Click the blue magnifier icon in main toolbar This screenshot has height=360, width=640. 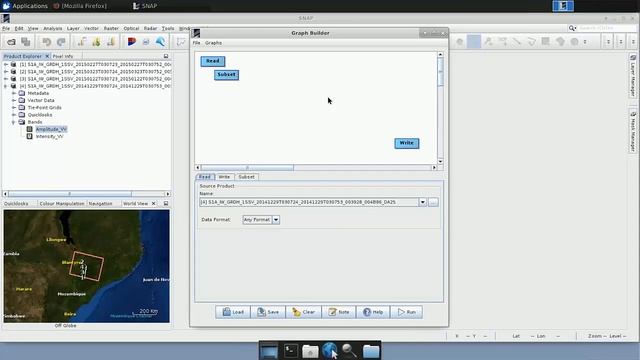click(160, 42)
